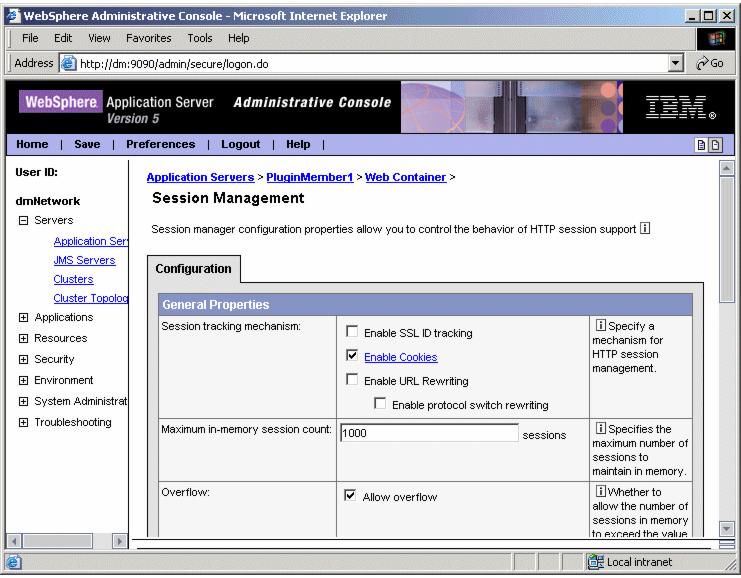
Task: Click the first page icon in the navigation bar
Action: [701, 145]
